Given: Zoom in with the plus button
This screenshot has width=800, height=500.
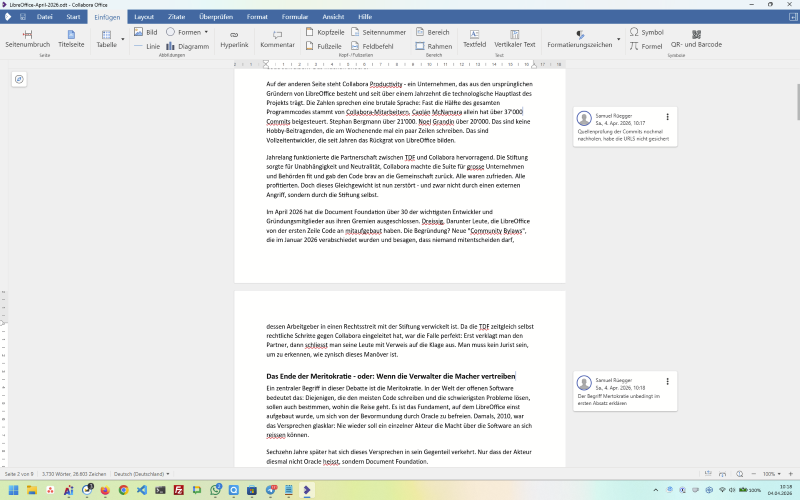Looking at the screenshot, I should tap(791, 474).
